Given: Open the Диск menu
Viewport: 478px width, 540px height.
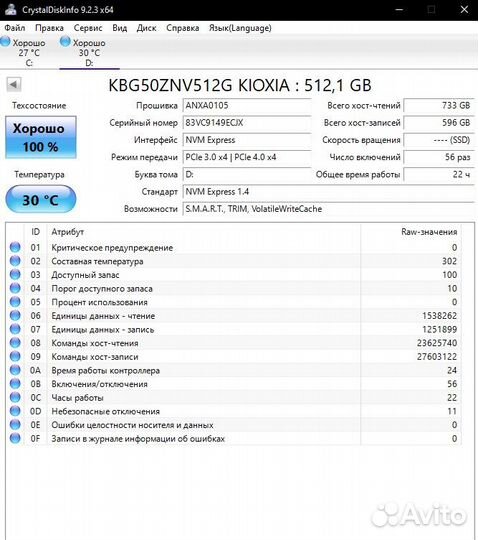Looking at the screenshot, I should point(146,28).
